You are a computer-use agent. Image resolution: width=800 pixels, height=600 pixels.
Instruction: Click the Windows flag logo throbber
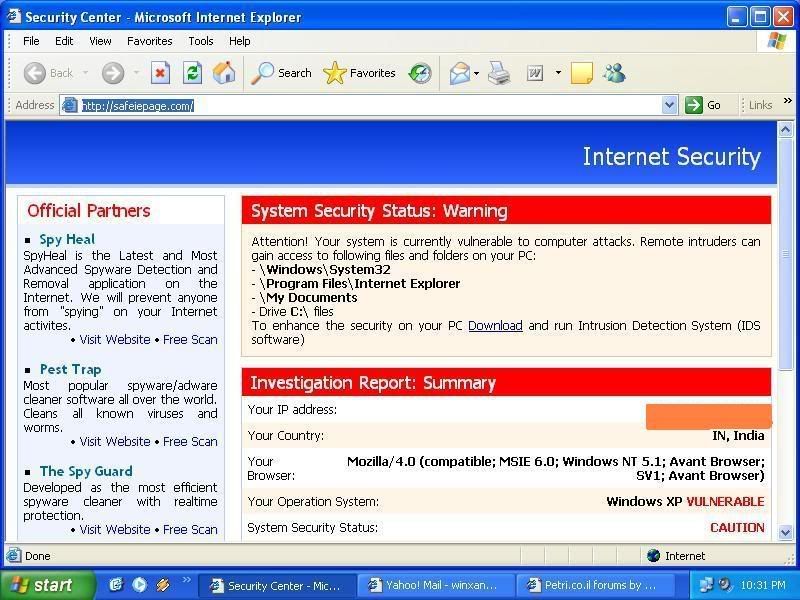776,41
